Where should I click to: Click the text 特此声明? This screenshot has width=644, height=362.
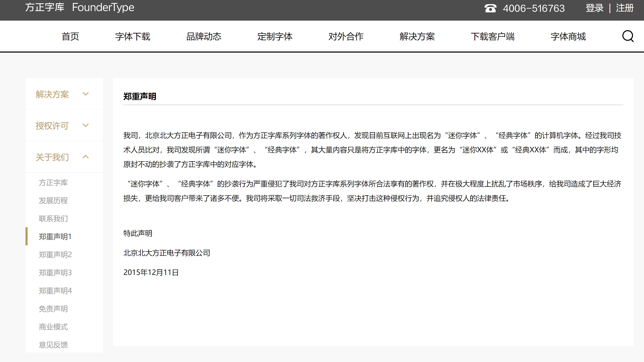[x=138, y=233]
